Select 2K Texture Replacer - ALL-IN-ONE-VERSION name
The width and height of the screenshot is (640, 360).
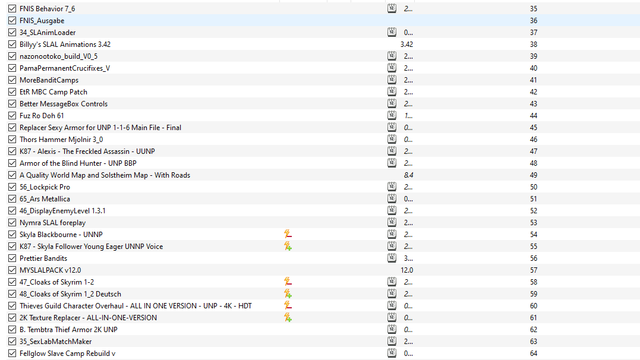pyautogui.click(x=88, y=318)
